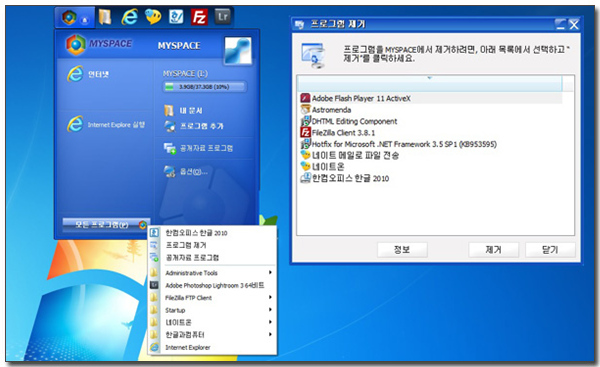Launch Internet Explorer from top toolbar
Screen dimensions: 600x367
[x=129, y=17]
